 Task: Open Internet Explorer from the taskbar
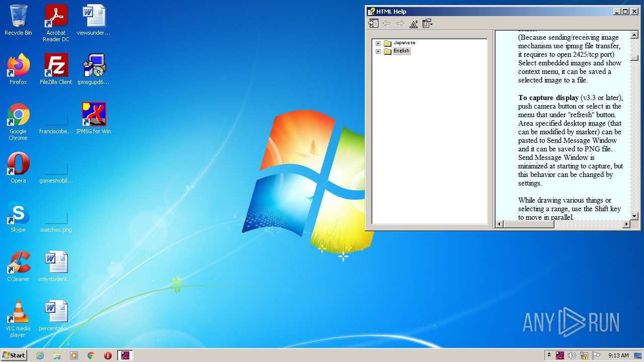click(40, 355)
